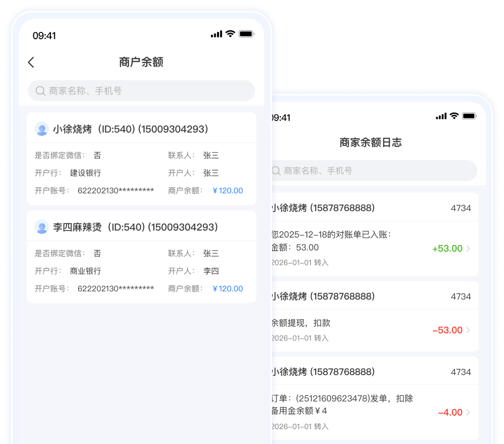Open 李四麻辣烫 (ID:540) merchant card header

tap(135, 227)
